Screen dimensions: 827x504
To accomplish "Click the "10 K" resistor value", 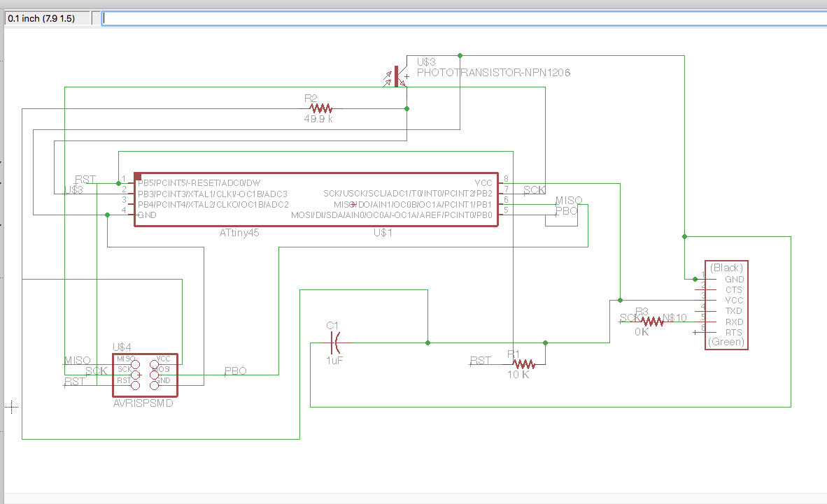I will click(x=518, y=374).
